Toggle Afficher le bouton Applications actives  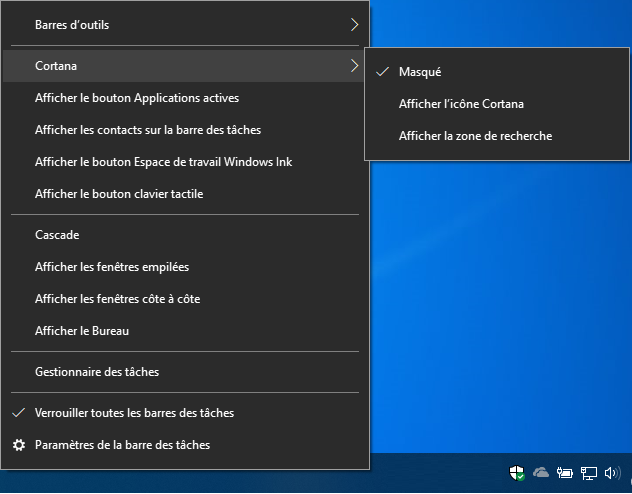pyautogui.click(x=185, y=98)
